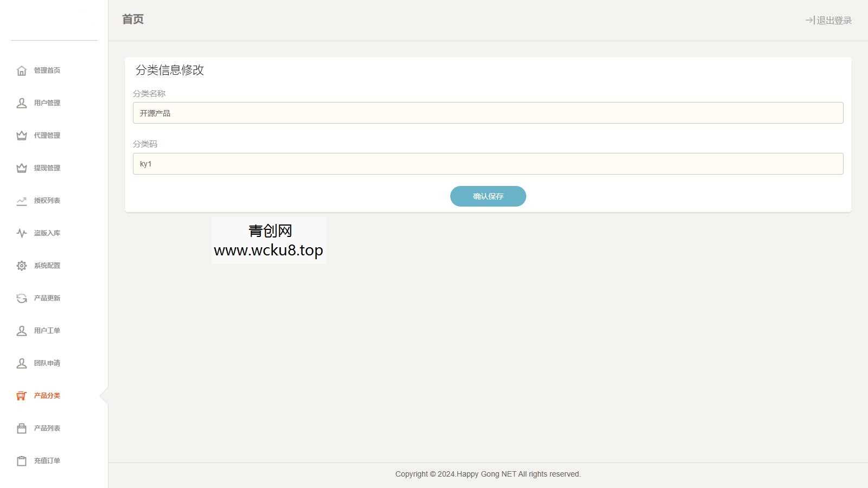Open 代理管理 via its crown icon

tap(21, 135)
